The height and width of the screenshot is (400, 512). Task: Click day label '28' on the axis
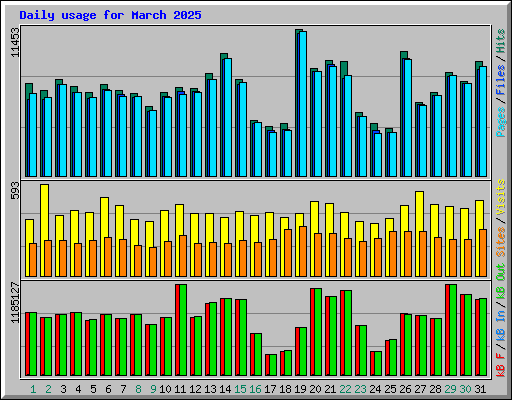(x=435, y=389)
